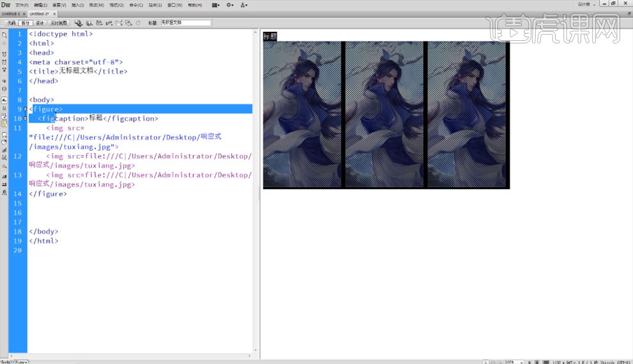633x364 pixels.
Task: Click the code pane horizontal scrollbar
Action: [x=130, y=356]
